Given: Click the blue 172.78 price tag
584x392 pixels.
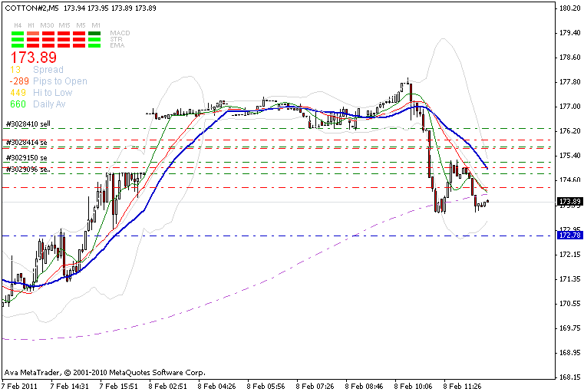Looking at the screenshot, I should pos(569,236).
